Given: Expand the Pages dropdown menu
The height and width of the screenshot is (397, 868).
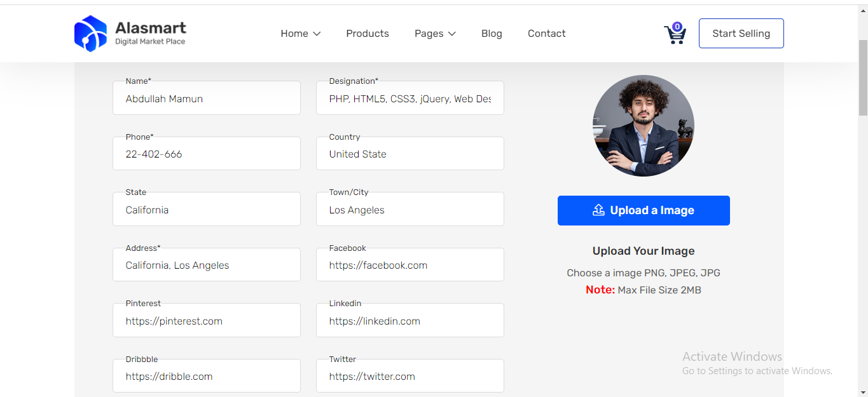Looking at the screenshot, I should pyautogui.click(x=435, y=34).
